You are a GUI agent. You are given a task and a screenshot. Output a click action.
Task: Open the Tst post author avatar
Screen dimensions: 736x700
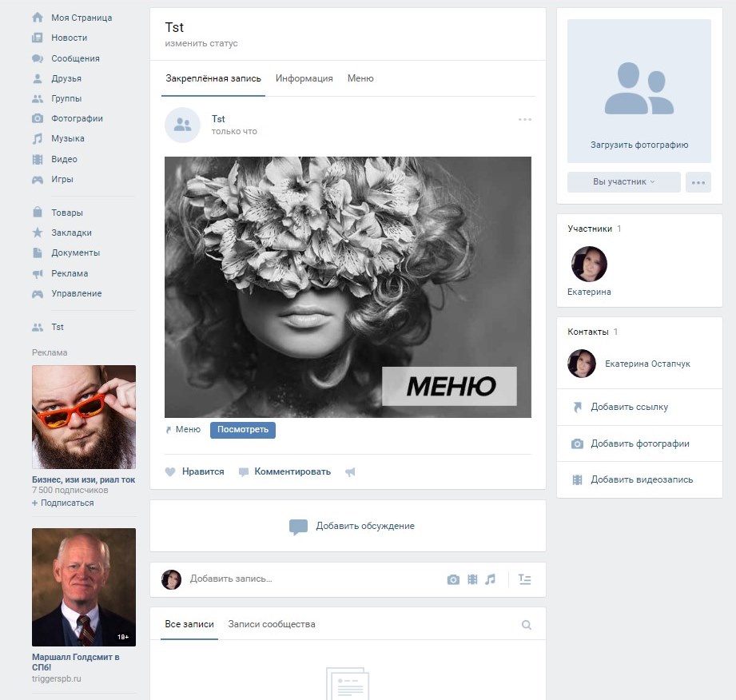point(182,125)
